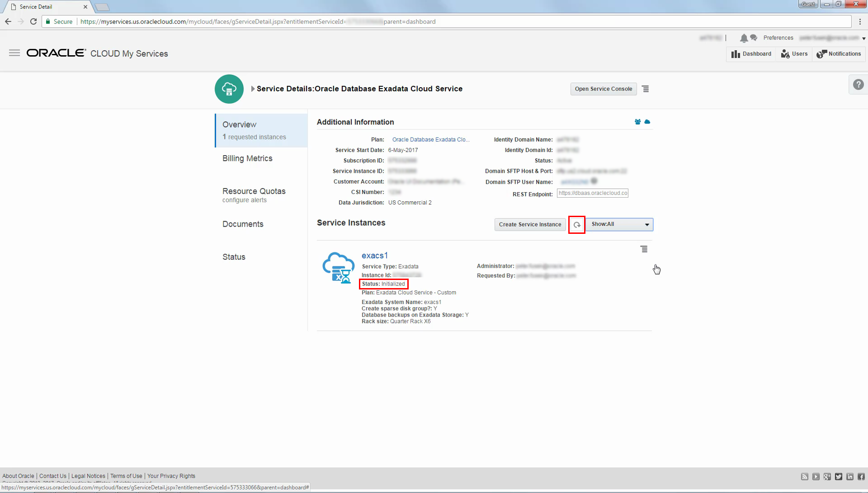Image resolution: width=868 pixels, height=493 pixels.
Task: Click the blue cloud icon in Additional Information
Action: pos(647,122)
